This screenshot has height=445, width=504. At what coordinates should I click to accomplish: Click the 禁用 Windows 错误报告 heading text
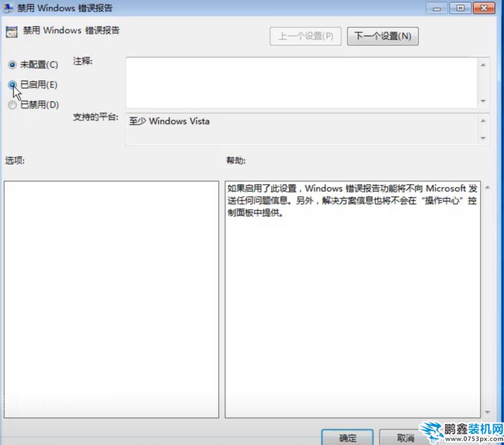71,30
